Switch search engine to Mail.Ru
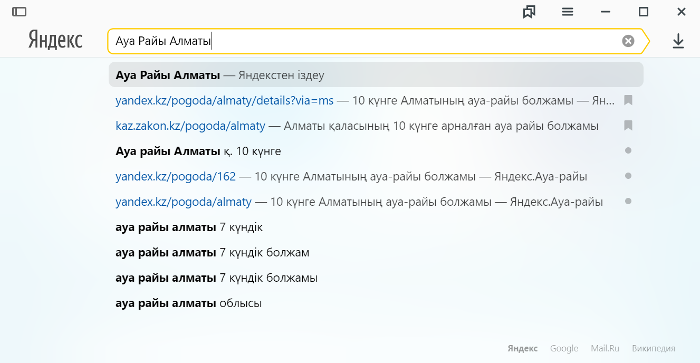The height and width of the screenshot is (363, 700). [605, 348]
